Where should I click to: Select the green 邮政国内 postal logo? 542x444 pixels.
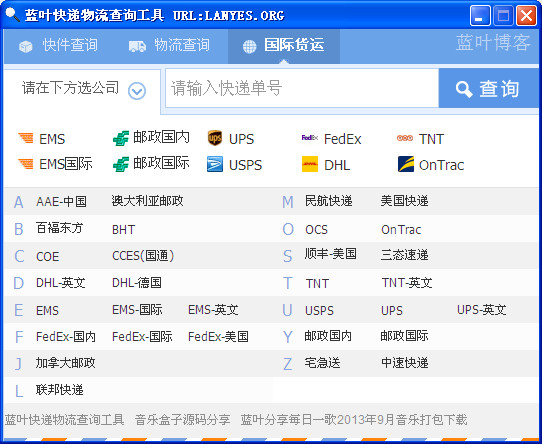tap(121, 138)
